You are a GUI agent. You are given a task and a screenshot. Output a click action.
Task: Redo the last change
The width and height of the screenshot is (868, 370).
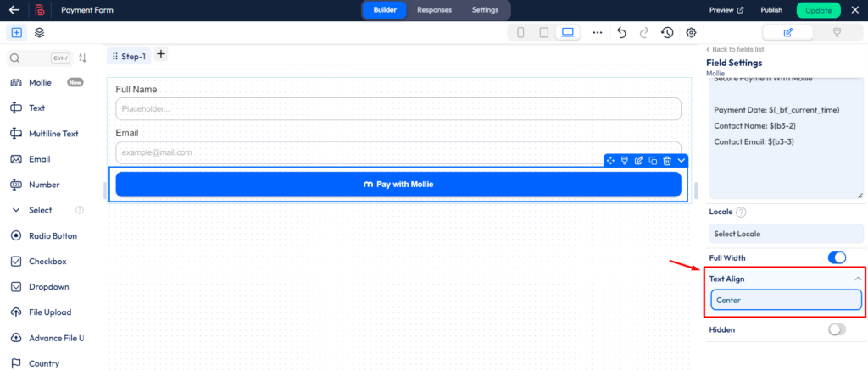tap(644, 33)
